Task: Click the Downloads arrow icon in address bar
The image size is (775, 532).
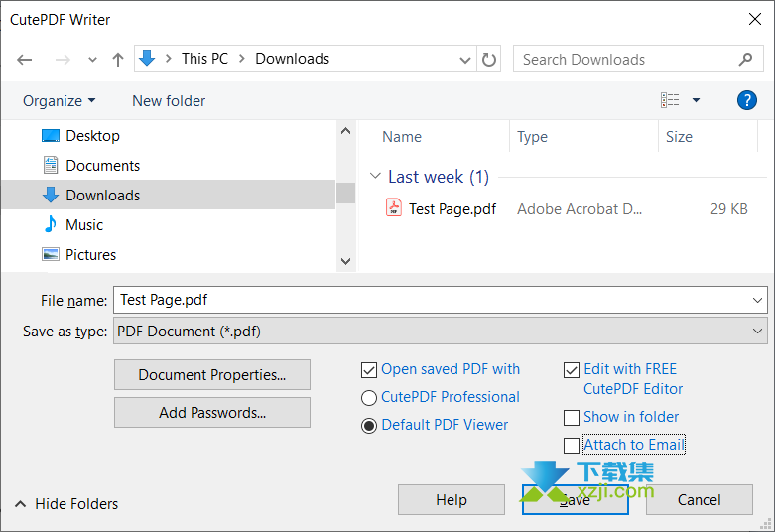Action: (147, 59)
